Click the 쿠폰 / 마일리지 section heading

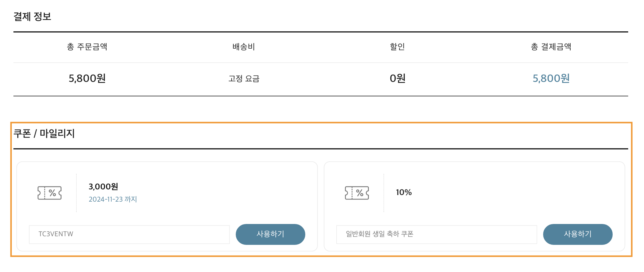click(x=44, y=133)
